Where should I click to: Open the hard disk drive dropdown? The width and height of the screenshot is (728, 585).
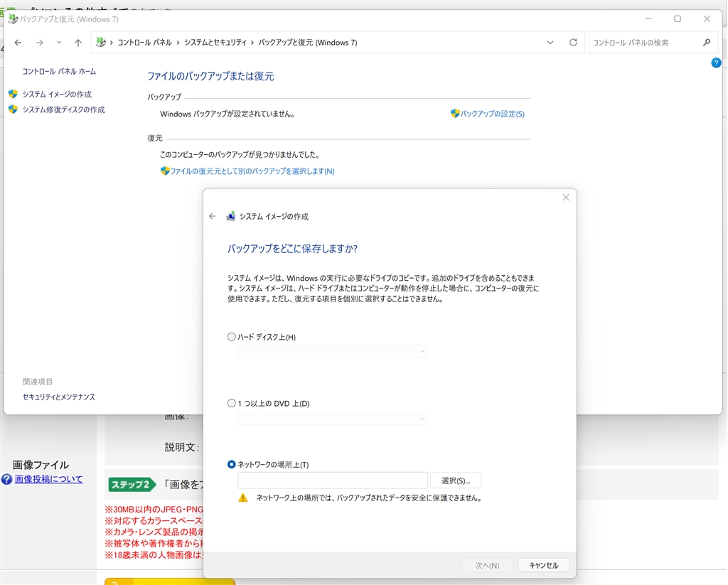(x=333, y=351)
